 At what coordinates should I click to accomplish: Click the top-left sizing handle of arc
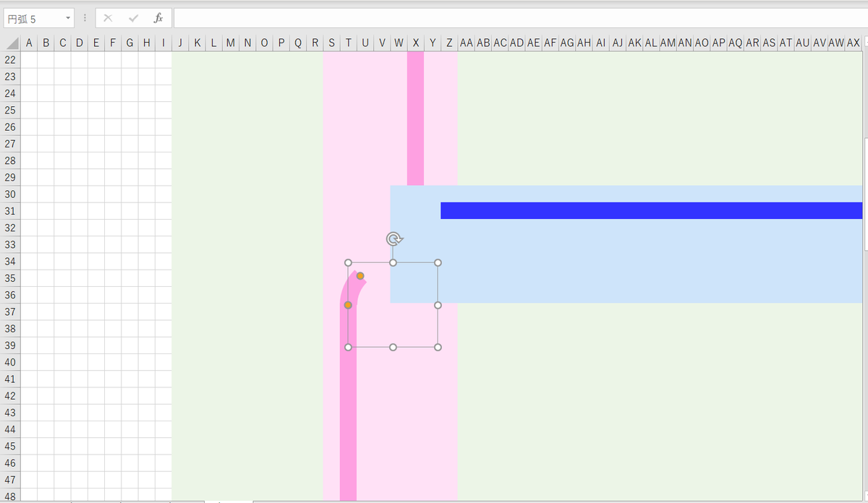coord(348,262)
